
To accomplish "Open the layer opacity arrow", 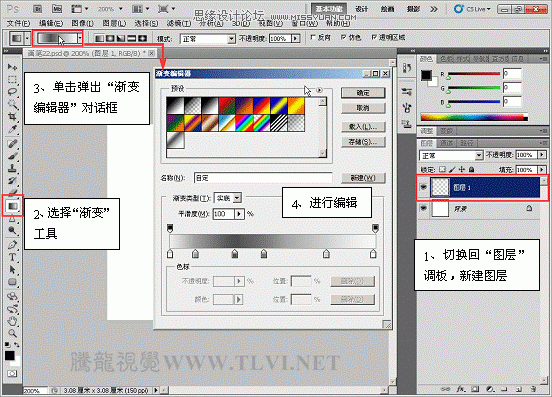I will point(542,155).
